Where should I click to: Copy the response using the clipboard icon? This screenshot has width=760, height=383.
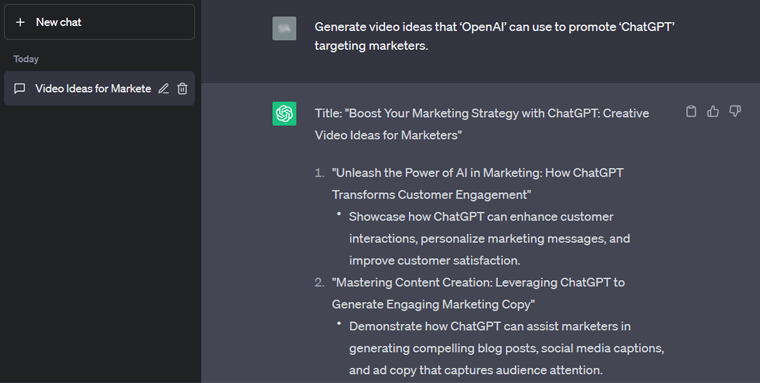[691, 112]
